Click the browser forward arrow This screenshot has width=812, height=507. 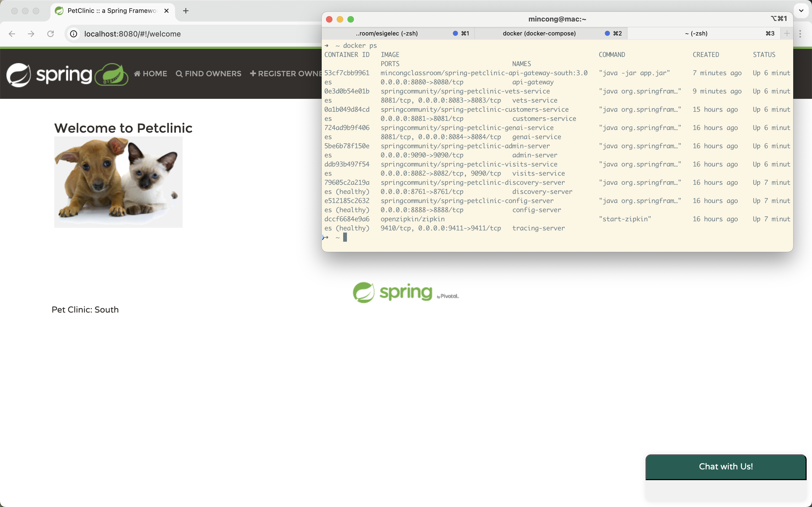(x=31, y=34)
